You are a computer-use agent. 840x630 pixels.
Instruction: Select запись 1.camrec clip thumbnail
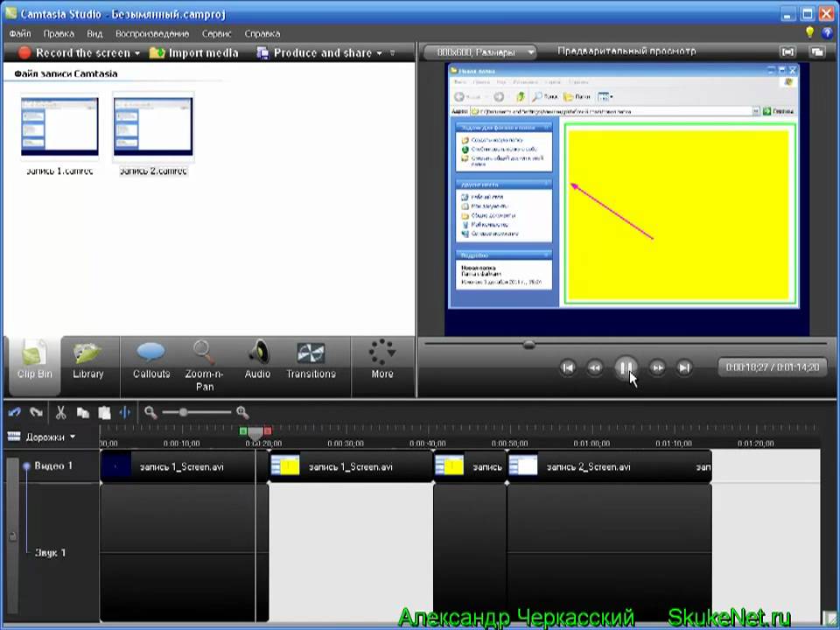[x=59, y=128]
